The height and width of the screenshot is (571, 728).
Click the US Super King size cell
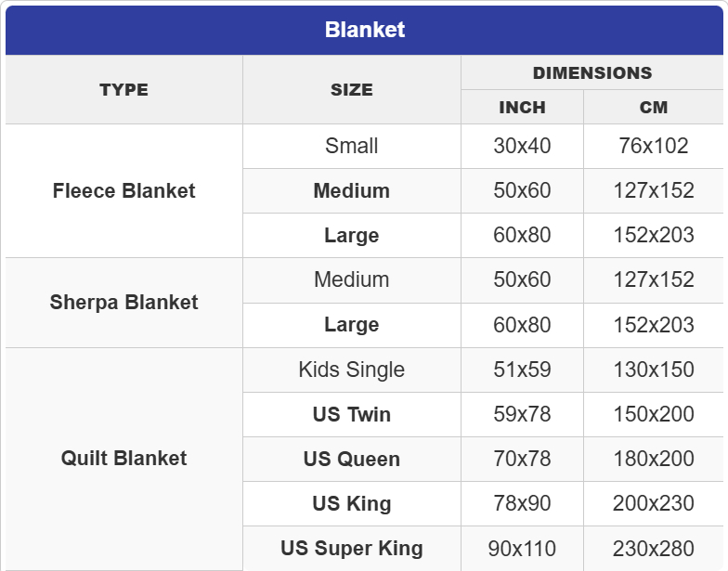[351, 548]
